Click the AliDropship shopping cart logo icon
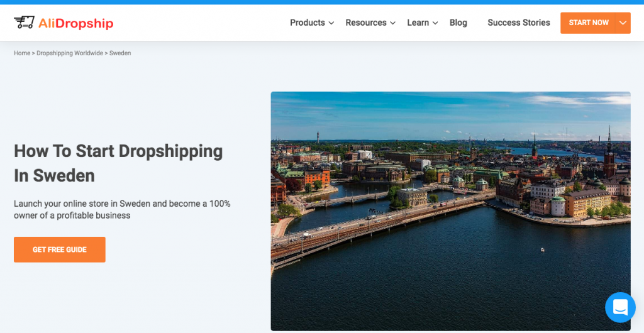The image size is (644, 333). coord(24,23)
